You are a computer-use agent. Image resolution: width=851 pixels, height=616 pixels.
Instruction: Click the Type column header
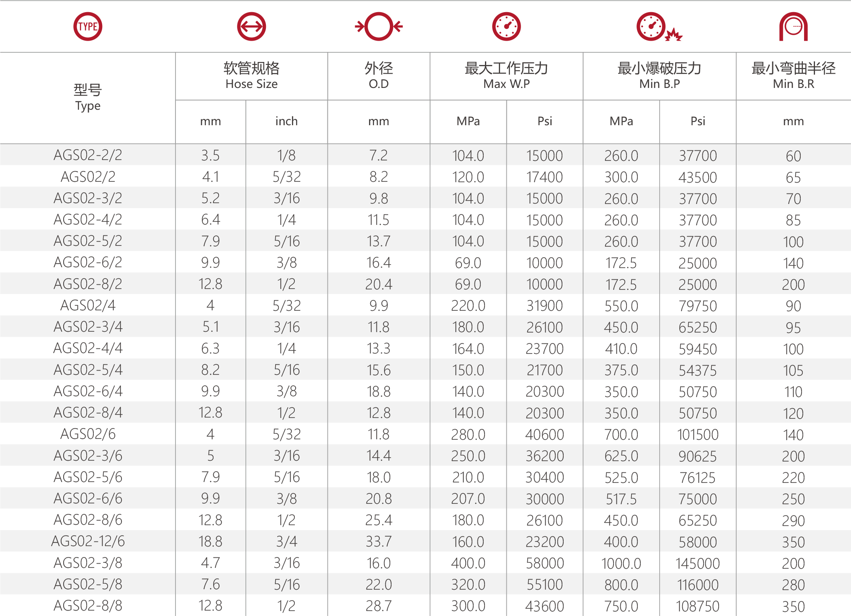[88, 98]
